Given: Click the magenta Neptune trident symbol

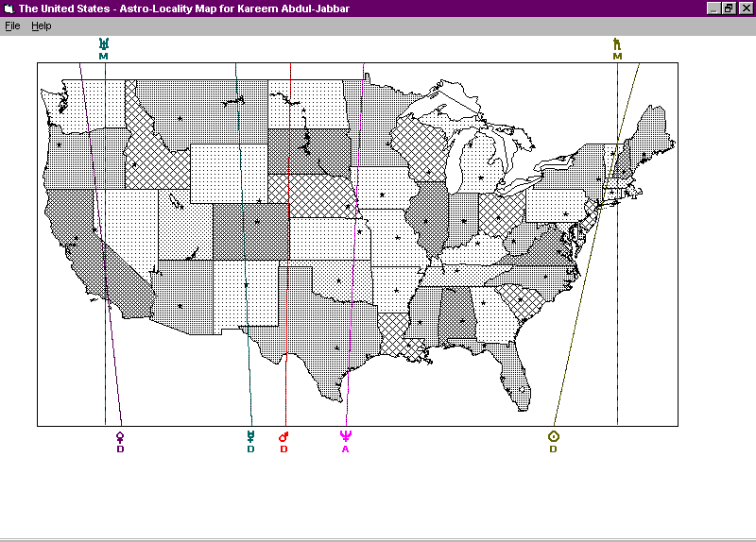Looking at the screenshot, I should [345, 436].
